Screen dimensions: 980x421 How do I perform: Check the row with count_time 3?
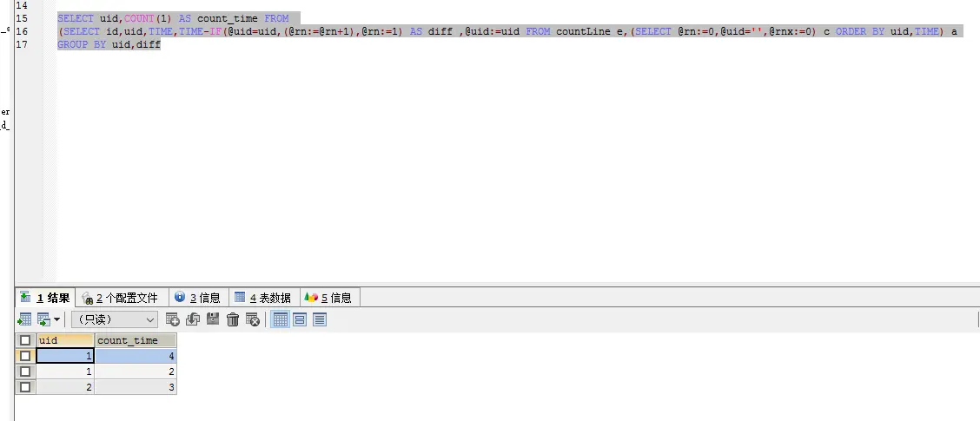point(25,387)
